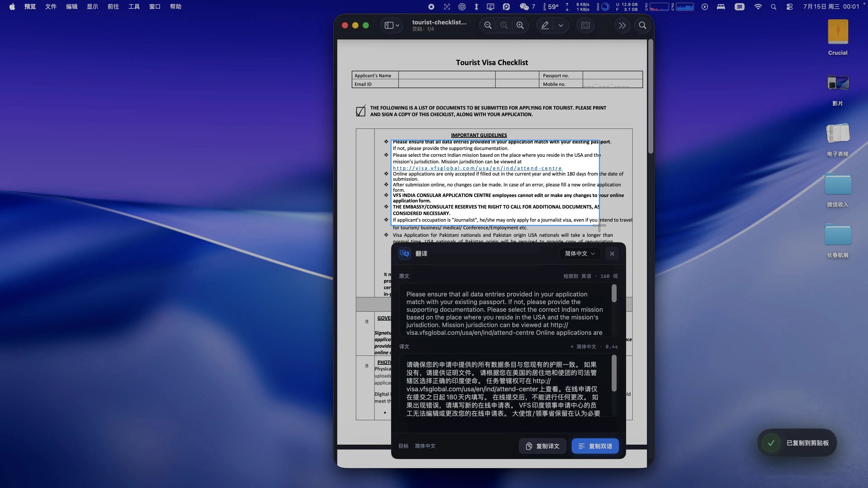Image resolution: width=868 pixels, height=488 pixels.
Task: Zoom out the PDF page
Action: click(488, 25)
